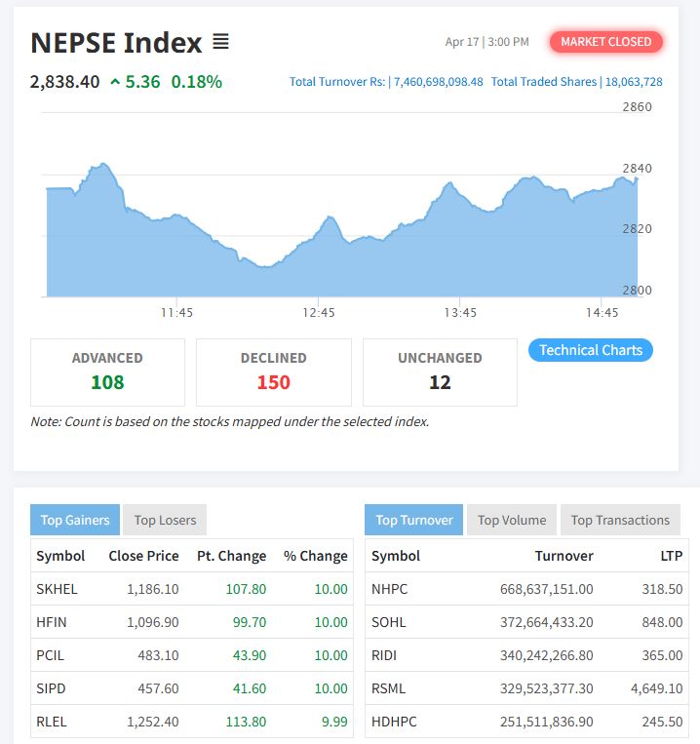View the PCIL stock in gainers
This screenshot has height=744, width=700.
click(x=51, y=655)
